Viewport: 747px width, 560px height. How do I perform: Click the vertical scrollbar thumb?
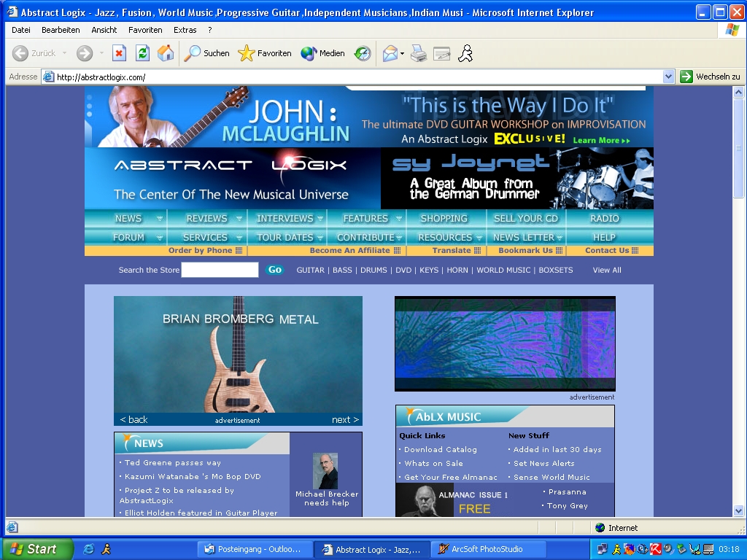[738, 148]
